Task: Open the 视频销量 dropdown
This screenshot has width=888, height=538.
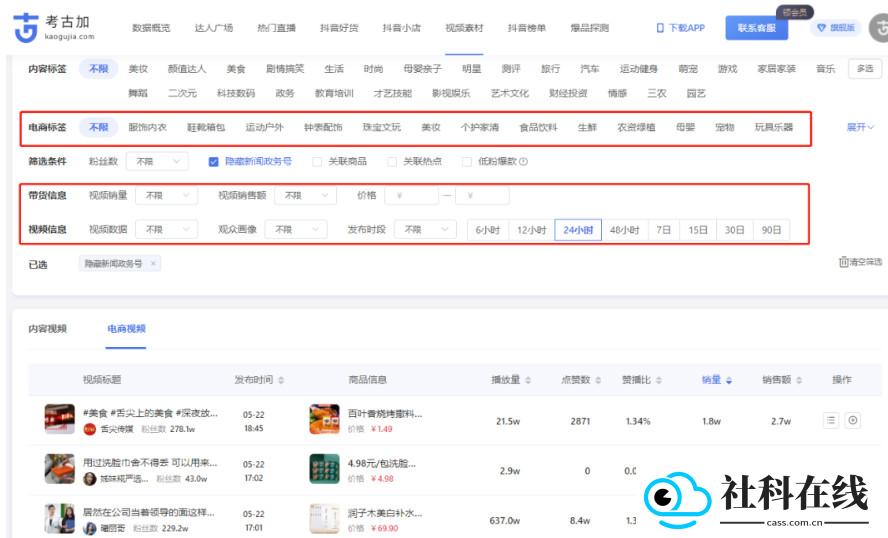Action: [166, 195]
